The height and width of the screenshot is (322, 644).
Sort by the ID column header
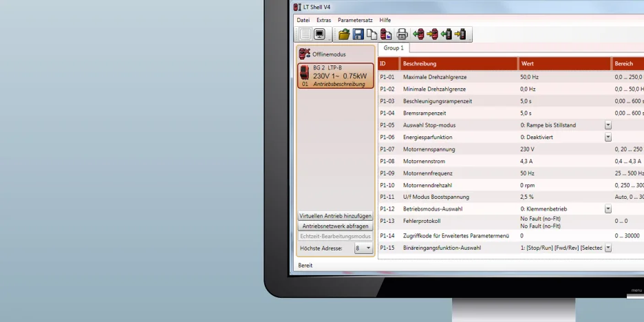click(388, 64)
